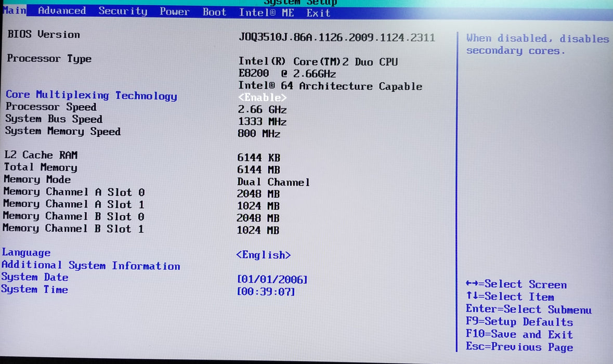Click the 6144 KB cache value
The width and height of the screenshot is (613, 364).
coord(258,158)
